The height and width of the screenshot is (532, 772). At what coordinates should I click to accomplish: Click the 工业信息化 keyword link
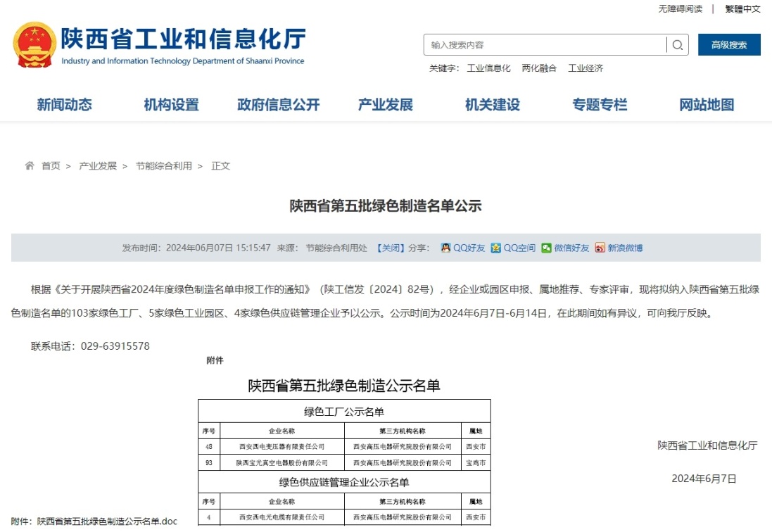click(x=488, y=68)
